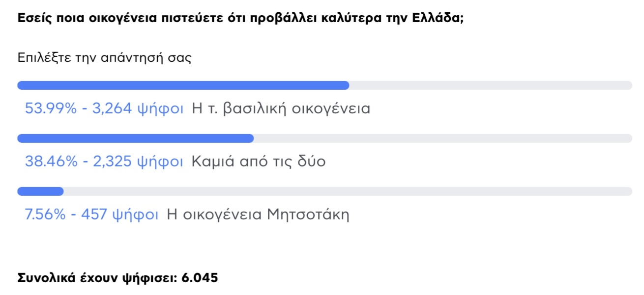Click the empty gray part of the first result bar

coord(490,85)
